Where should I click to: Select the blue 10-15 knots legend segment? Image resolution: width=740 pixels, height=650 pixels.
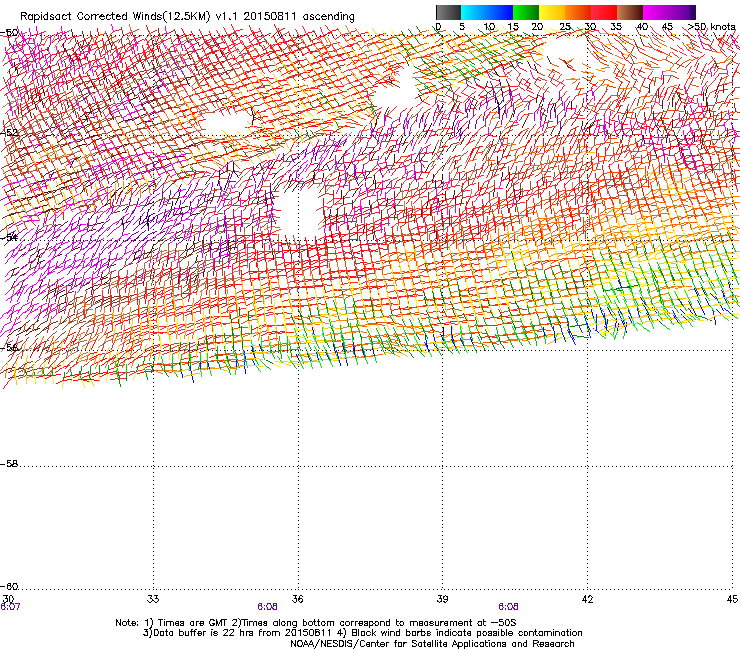pyautogui.click(x=500, y=12)
